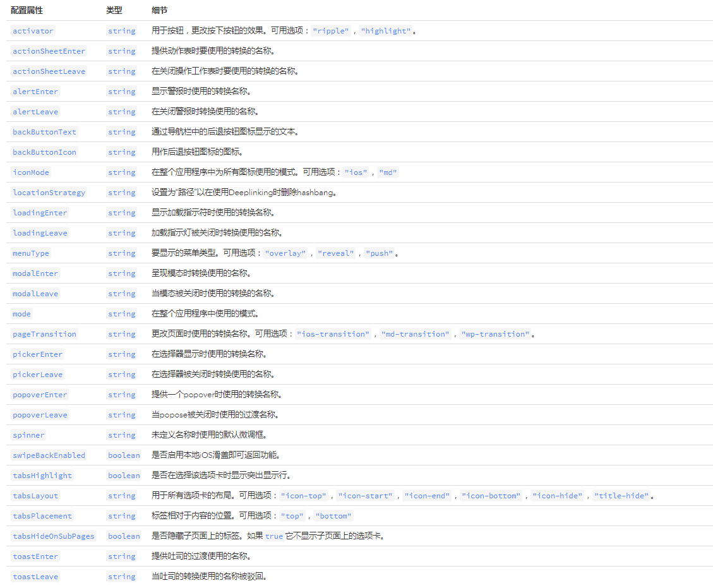The height and width of the screenshot is (588, 713).
Task: Click the "pageTransition" property name
Action: [45, 334]
